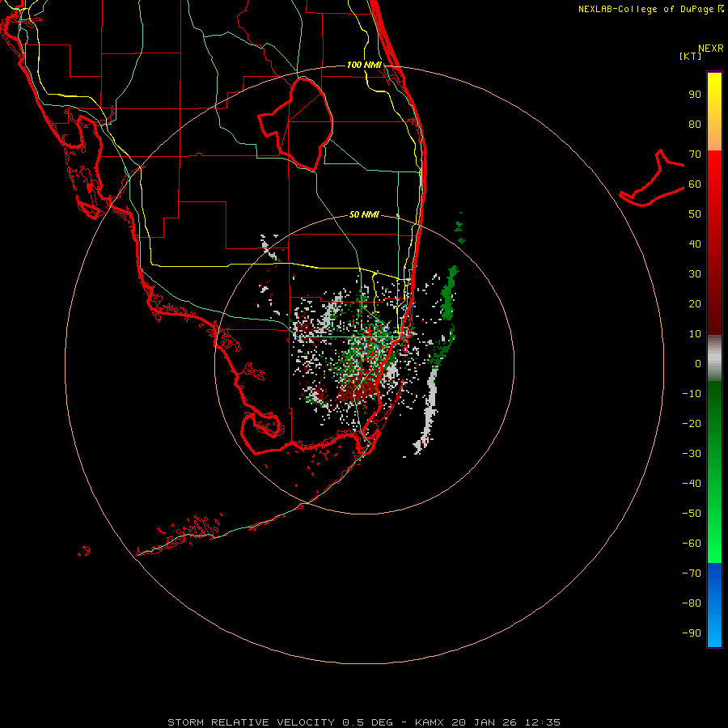Screen dimensions: 728x728
Task: Click the positive 30 scale label
Action: [x=695, y=274]
